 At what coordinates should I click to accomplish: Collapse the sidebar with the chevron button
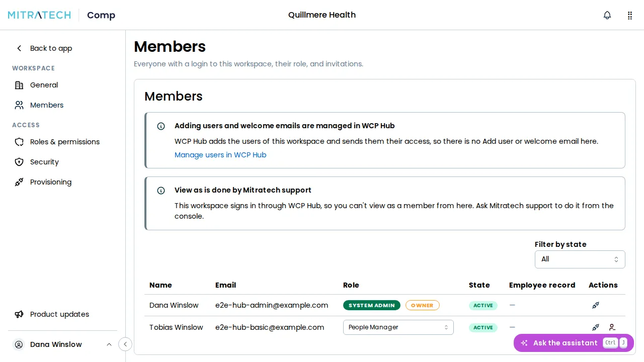pyautogui.click(x=125, y=344)
